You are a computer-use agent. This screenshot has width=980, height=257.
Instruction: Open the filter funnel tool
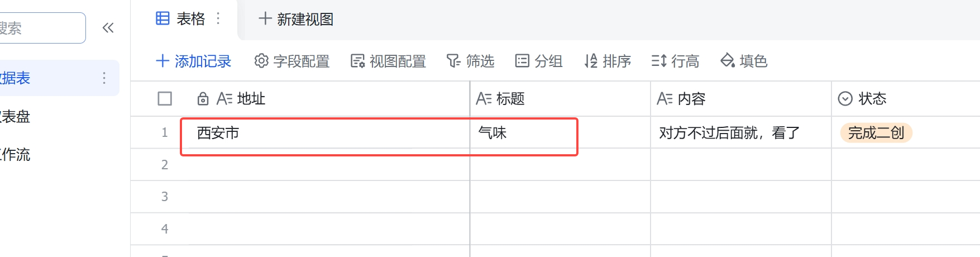(x=470, y=61)
